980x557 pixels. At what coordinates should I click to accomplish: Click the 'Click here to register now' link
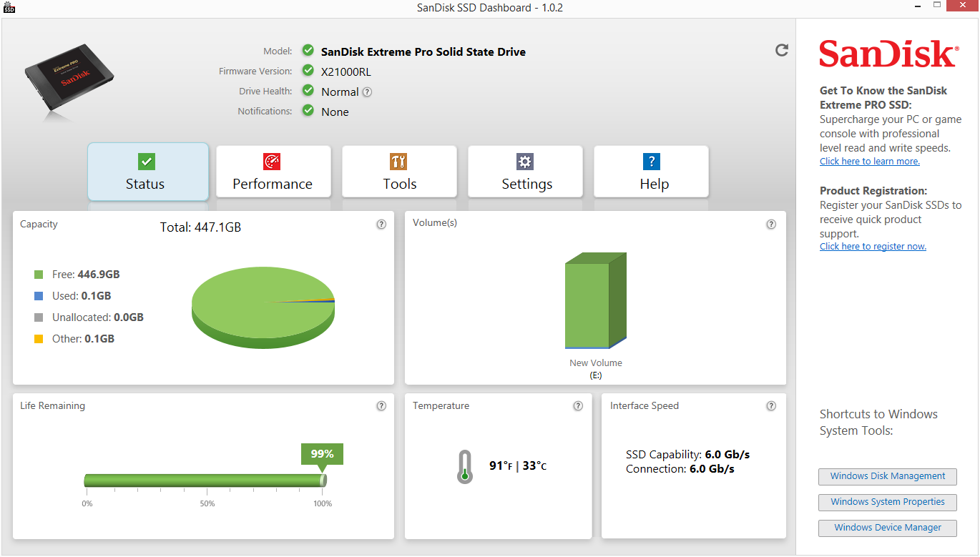(x=873, y=247)
